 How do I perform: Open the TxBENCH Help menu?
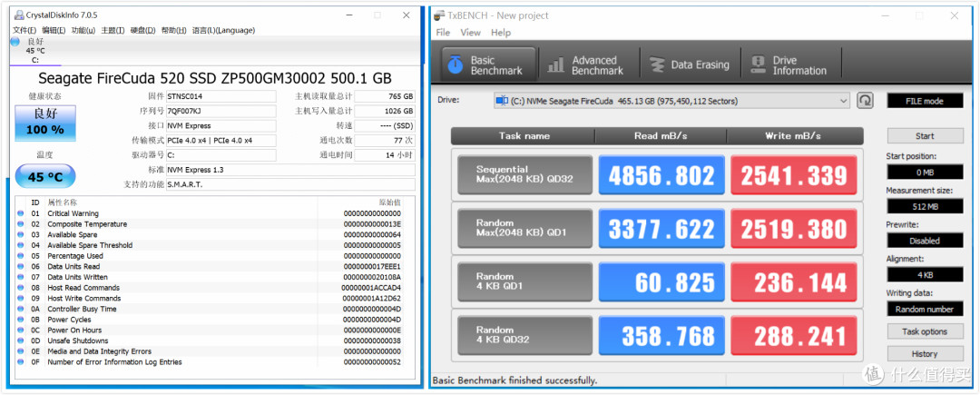click(501, 33)
